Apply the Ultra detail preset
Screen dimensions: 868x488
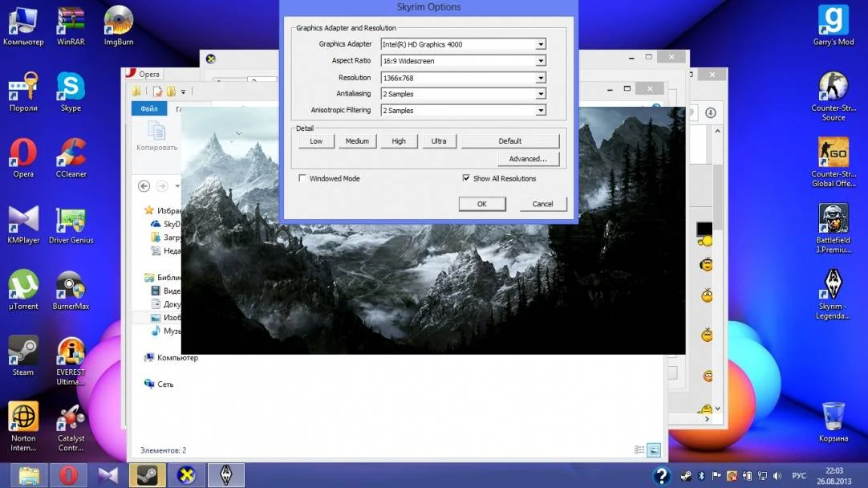click(x=439, y=141)
